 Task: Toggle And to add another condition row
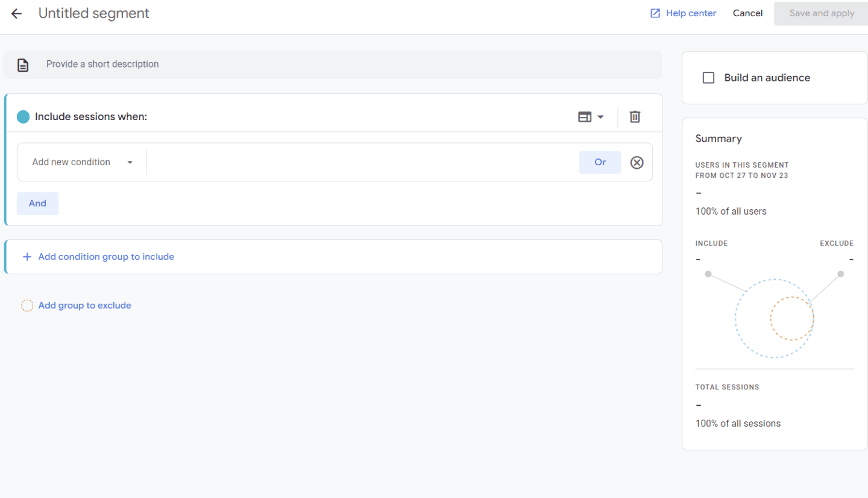pyautogui.click(x=37, y=203)
